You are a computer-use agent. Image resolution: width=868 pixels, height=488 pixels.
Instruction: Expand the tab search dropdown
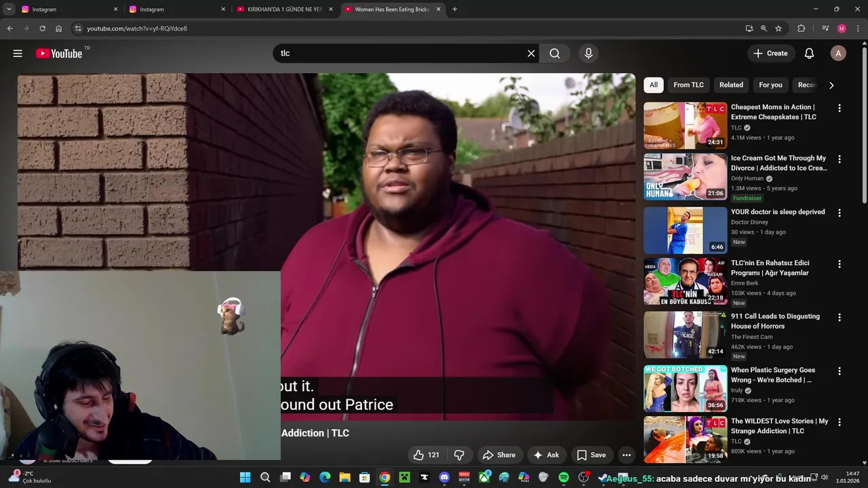pyautogui.click(x=9, y=9)
